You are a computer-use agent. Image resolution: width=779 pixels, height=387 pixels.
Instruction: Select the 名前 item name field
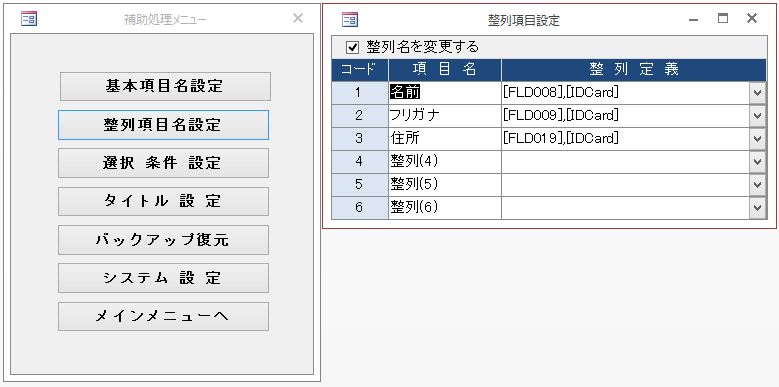click(445, 93)
